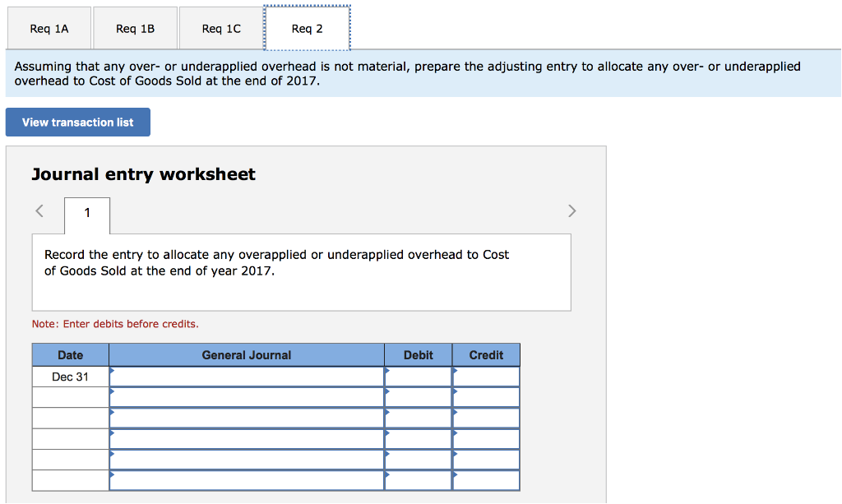
Task: Click the 'Enter debits before credits' note
Action: tap(115, 324)
